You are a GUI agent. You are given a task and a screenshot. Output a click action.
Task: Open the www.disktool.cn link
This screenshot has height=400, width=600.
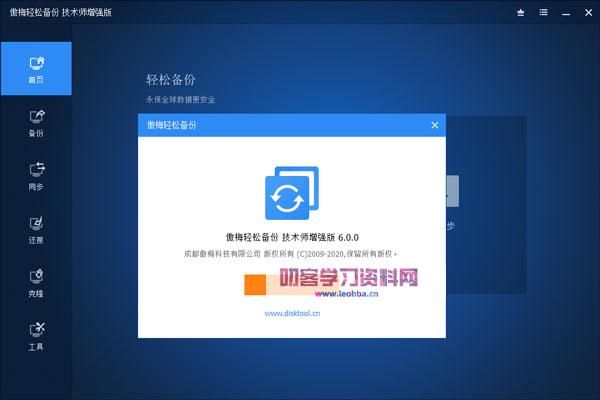pos(292,313)
